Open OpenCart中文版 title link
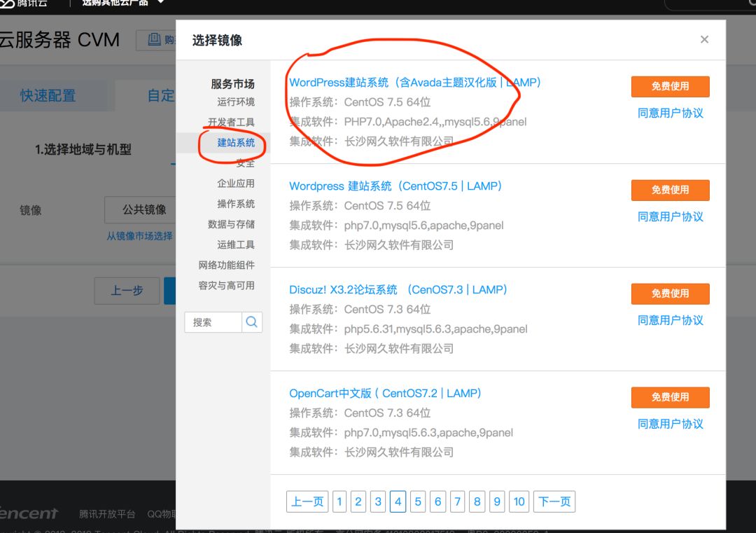The height and width of the screenshot is (533, 756). point(385,394)
